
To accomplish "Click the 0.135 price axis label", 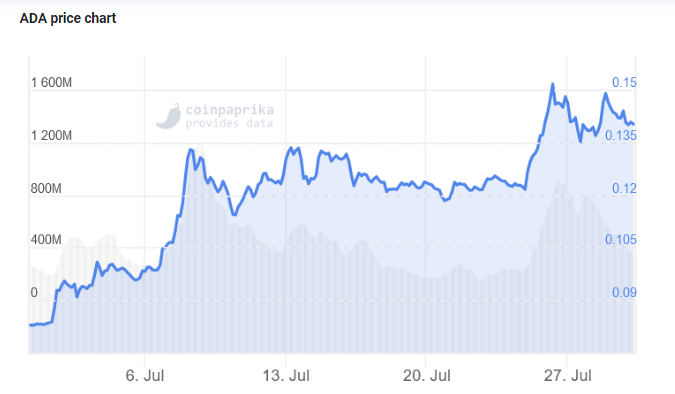I will (620, 136).
